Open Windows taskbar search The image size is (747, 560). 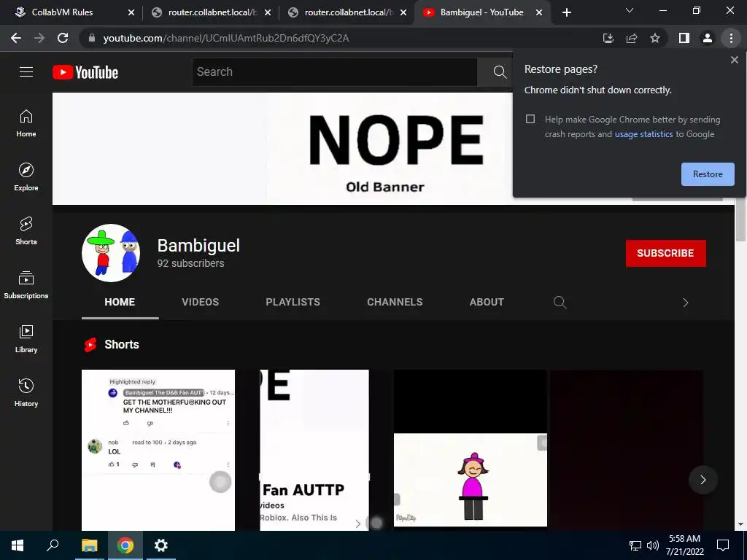53,545
